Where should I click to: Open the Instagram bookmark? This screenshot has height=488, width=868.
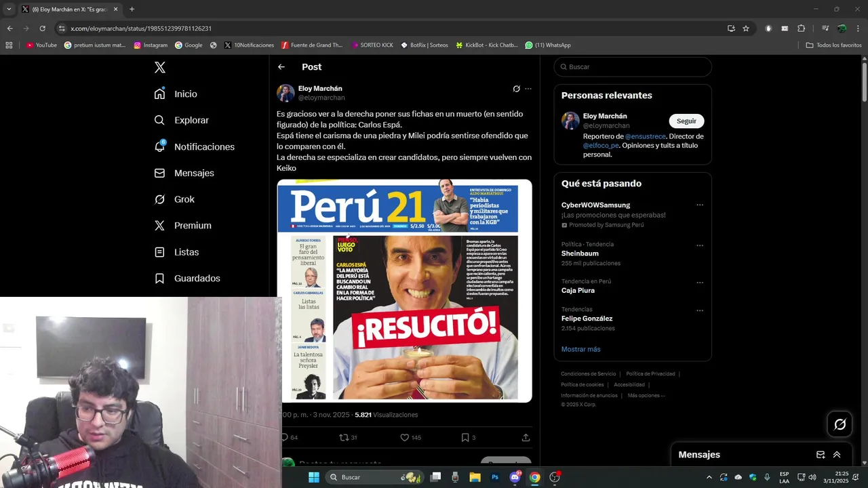[x=151, y=45]
